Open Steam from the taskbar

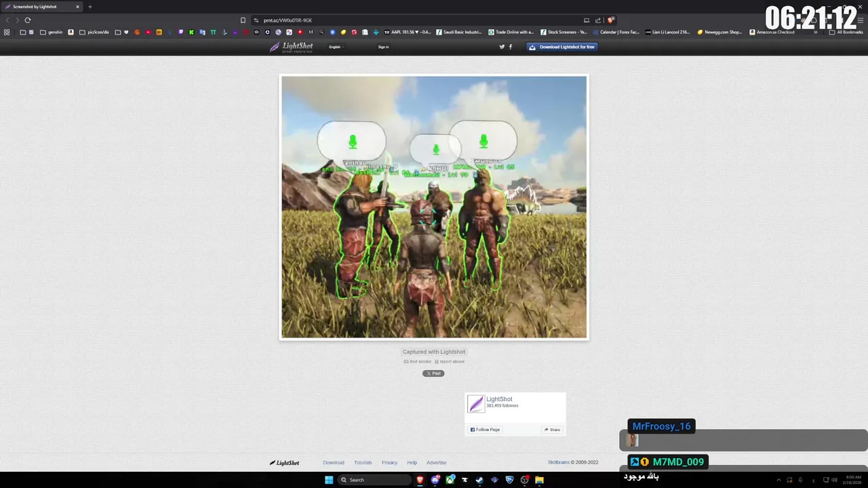[478, 480]
